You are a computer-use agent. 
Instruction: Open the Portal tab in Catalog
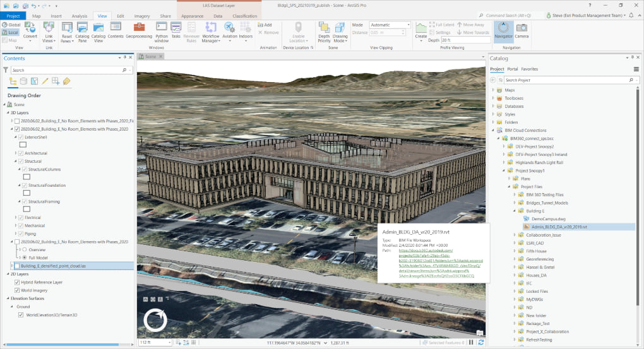[x=513, y=69]
